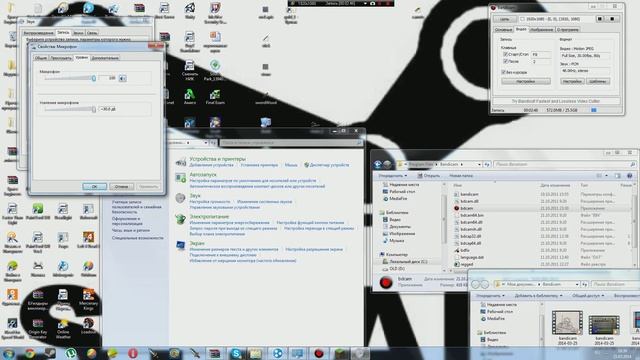Open Устройства и принтеры in Control Panel

(x=218, y=159)
